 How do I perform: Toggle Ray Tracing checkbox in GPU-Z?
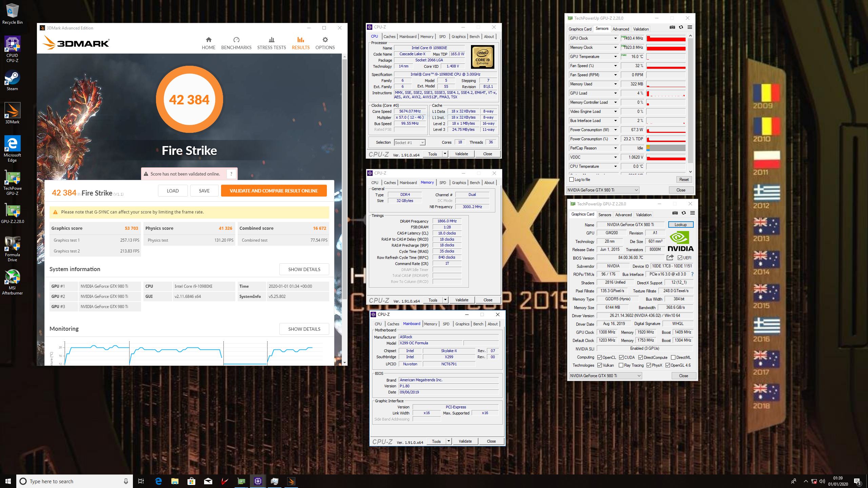[621, 365]
